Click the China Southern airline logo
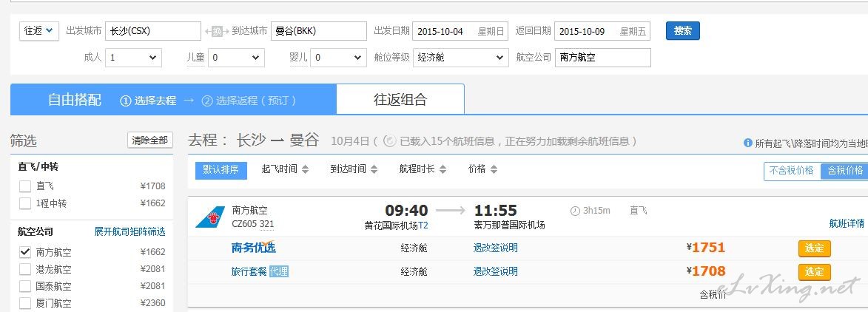Image resolution: width=868 pixels, height=312 pixels. coord(210,217)
